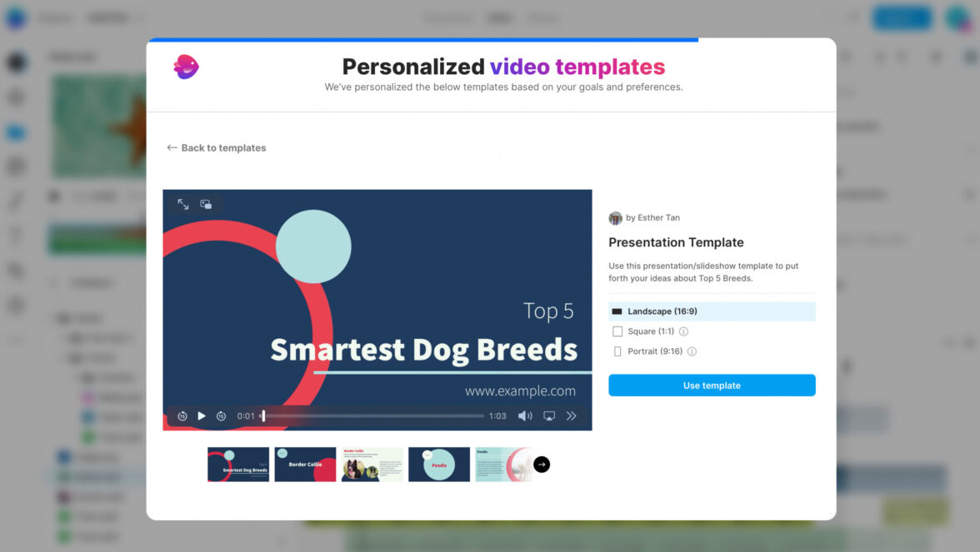Image resolution: width=980 pixels, height=552 pixels.
Task: Select Square (1:1) format
Action: point(643,331)
